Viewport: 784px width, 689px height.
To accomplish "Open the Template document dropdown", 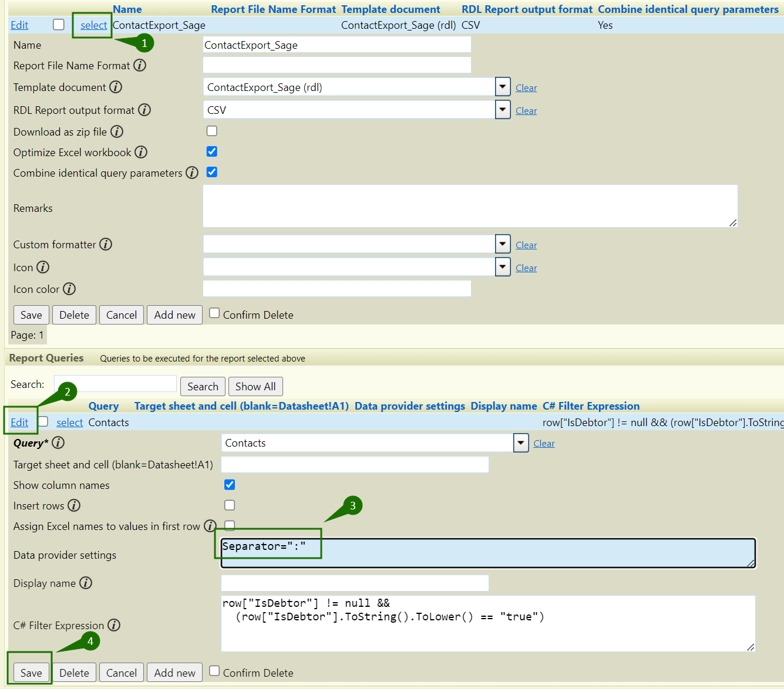I will click(502, 86).
